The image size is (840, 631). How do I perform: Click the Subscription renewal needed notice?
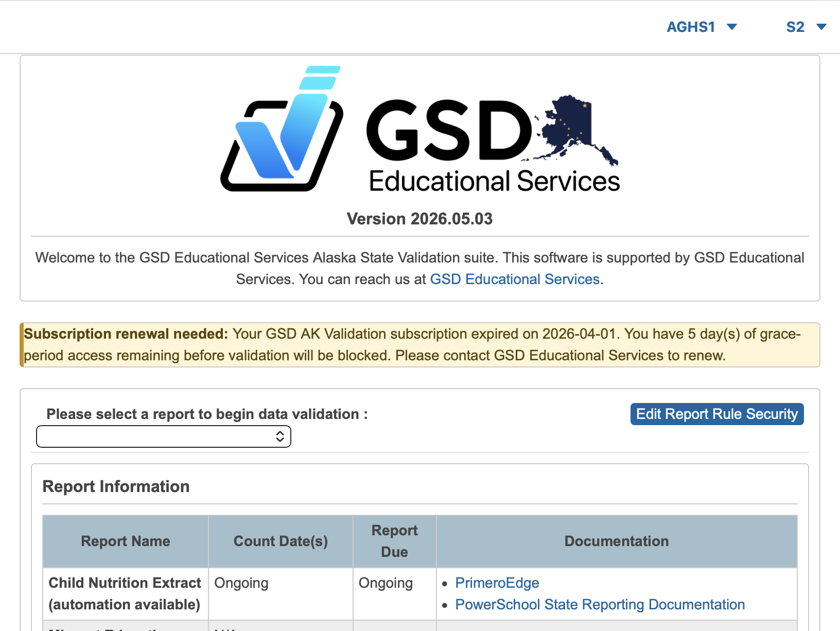[420, 345]
